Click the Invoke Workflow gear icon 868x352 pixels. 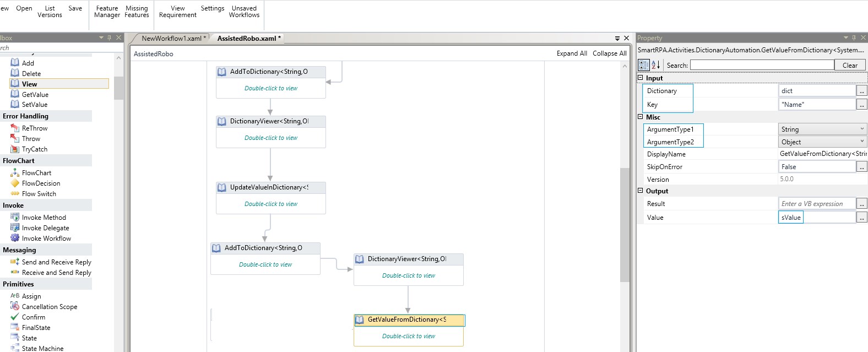[15, 239]
